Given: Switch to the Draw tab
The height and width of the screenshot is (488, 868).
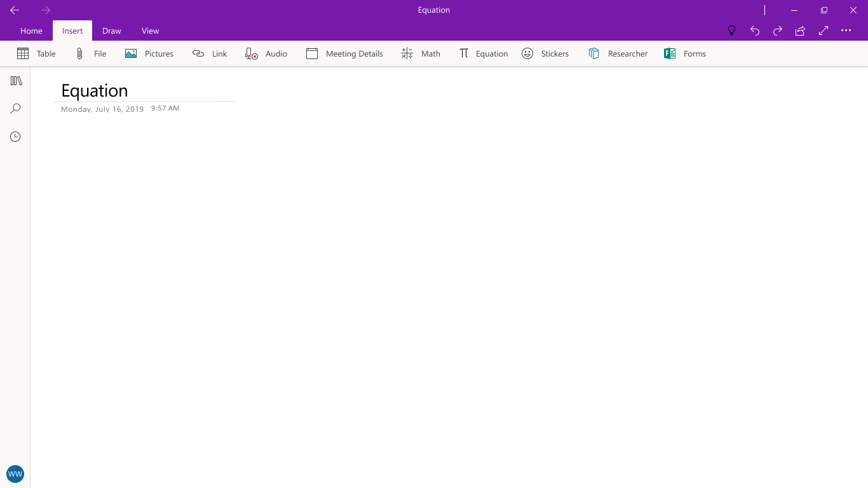Looking at the screenshot, I should click(112, 30).
